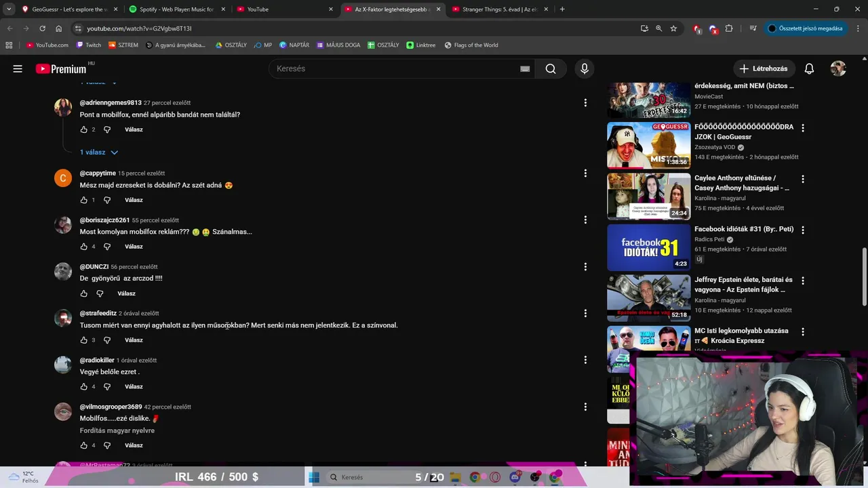Expand the '1 válasz' replies under @adrienngemes9813
The image size is (868, 488).
click(99, 152)
